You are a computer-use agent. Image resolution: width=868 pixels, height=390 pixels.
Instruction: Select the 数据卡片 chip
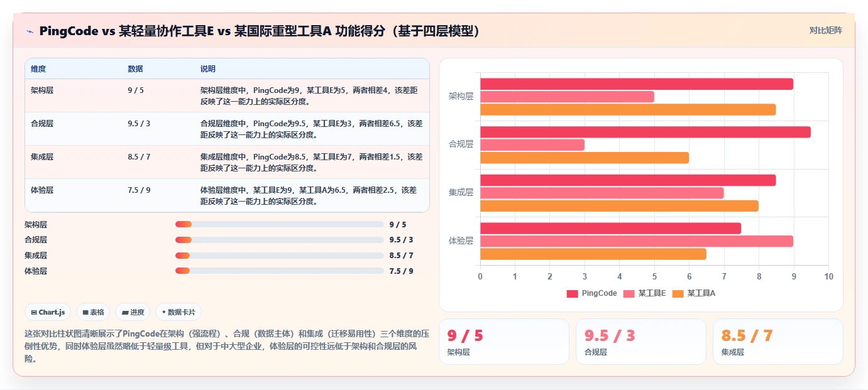tap(179, 312)
